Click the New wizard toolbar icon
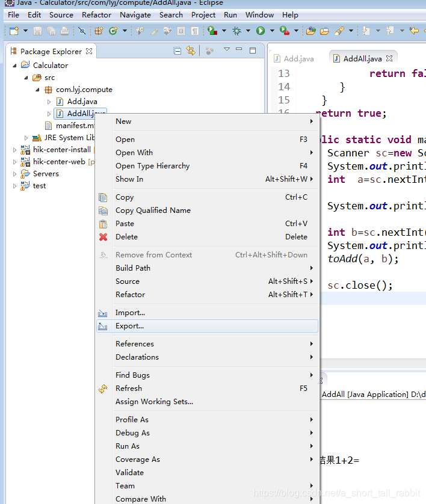Screen dimensions: 426x504 tap(14, 31)
